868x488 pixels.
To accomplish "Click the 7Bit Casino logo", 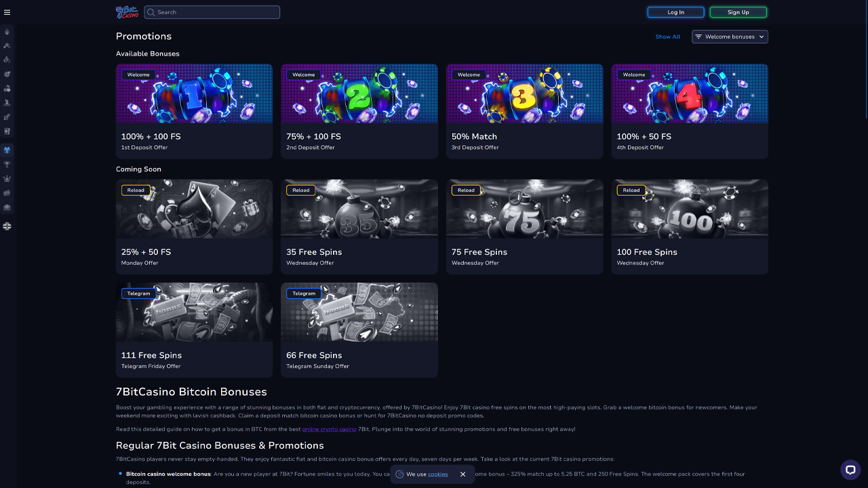I will (127, 12).
